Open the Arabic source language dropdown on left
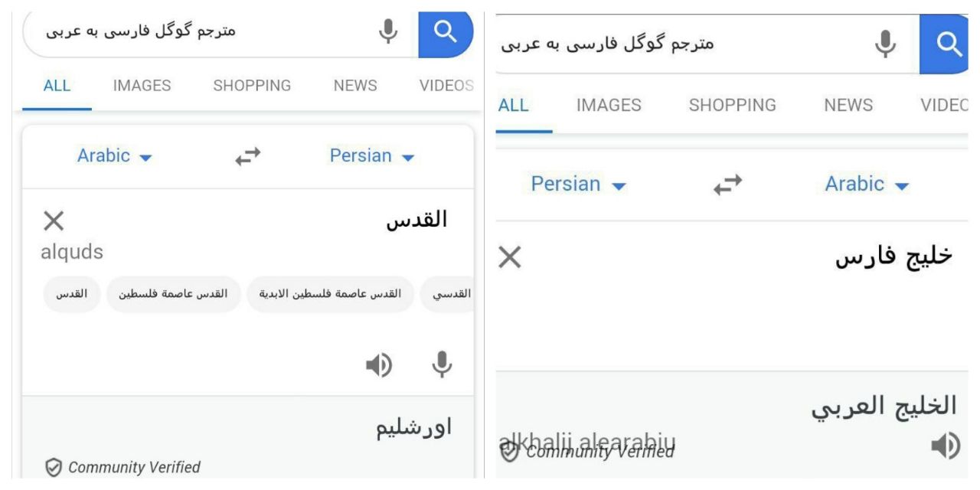 click(x=115, y=156)
